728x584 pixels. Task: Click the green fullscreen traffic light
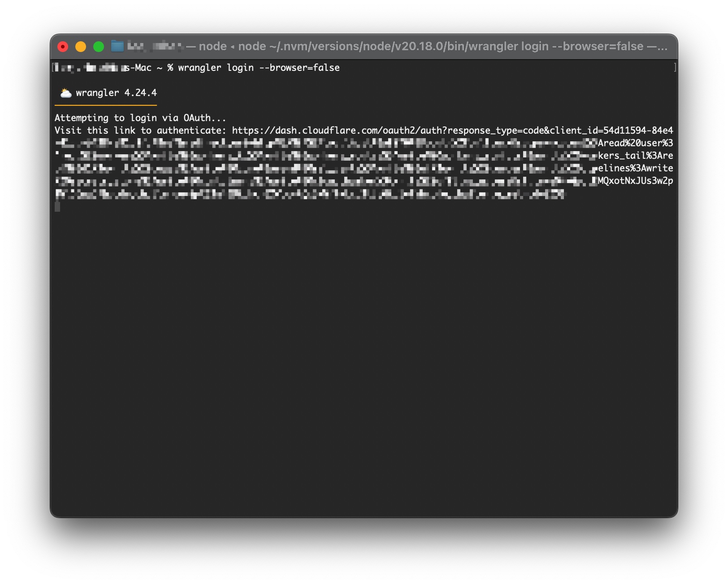point(99,46)
